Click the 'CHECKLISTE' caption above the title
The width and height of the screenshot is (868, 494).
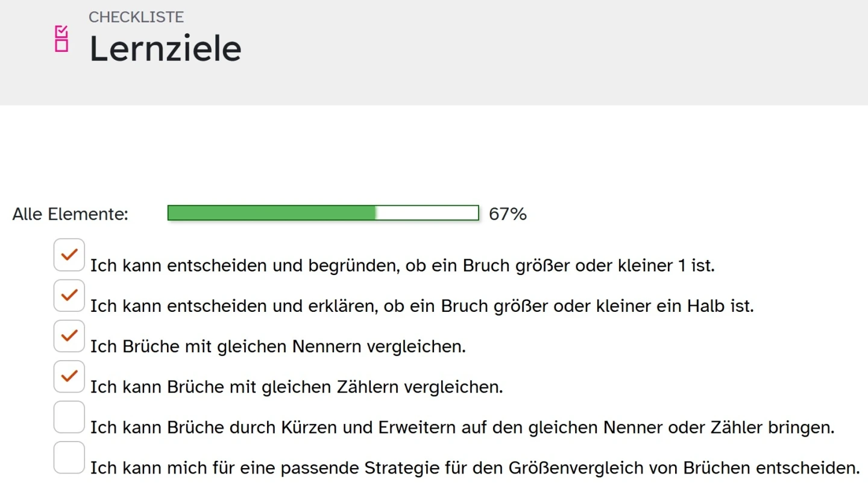click(x=136, y=17)
